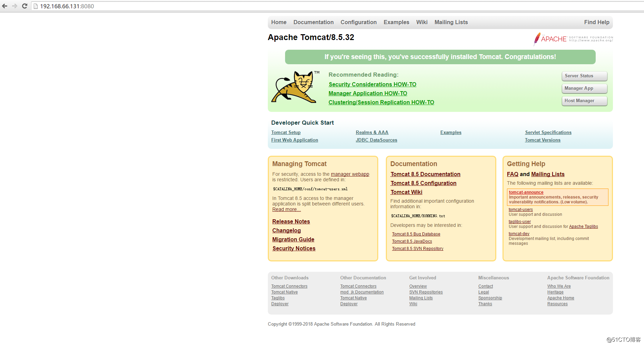This screenshot has height=346, width=644.
Task: Open the Legal link
Action: coord(484,292)
